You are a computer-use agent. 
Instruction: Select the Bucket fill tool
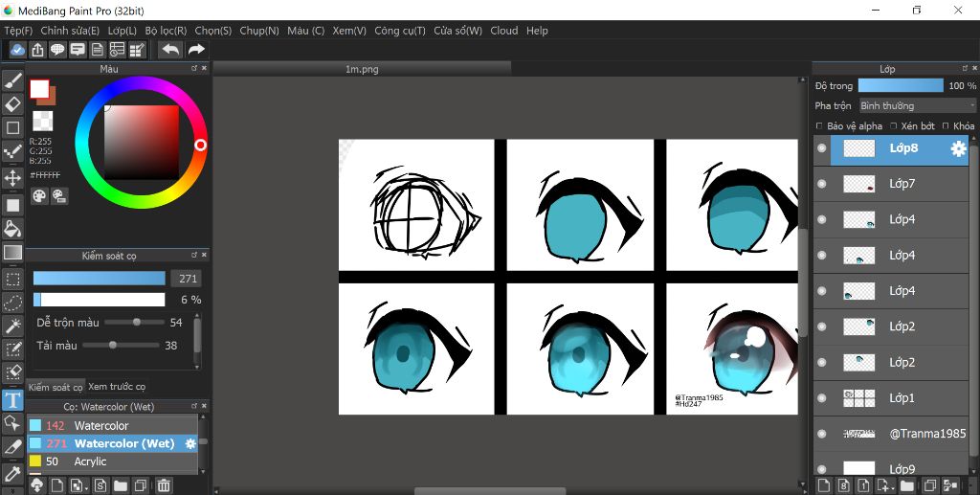tap(12, 229)
